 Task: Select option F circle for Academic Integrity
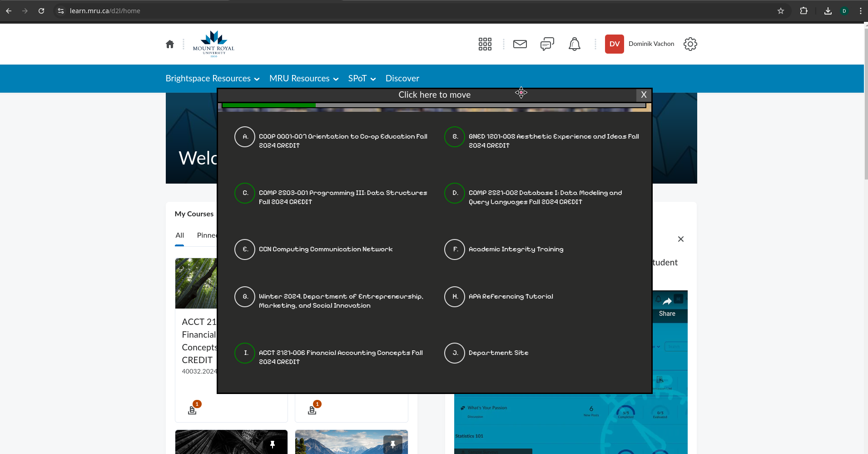tap(455, 249)
